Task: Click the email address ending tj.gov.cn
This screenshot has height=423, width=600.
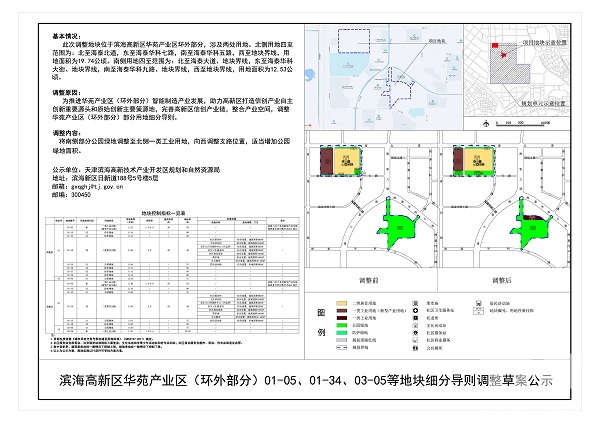Action: coord(97,187)
